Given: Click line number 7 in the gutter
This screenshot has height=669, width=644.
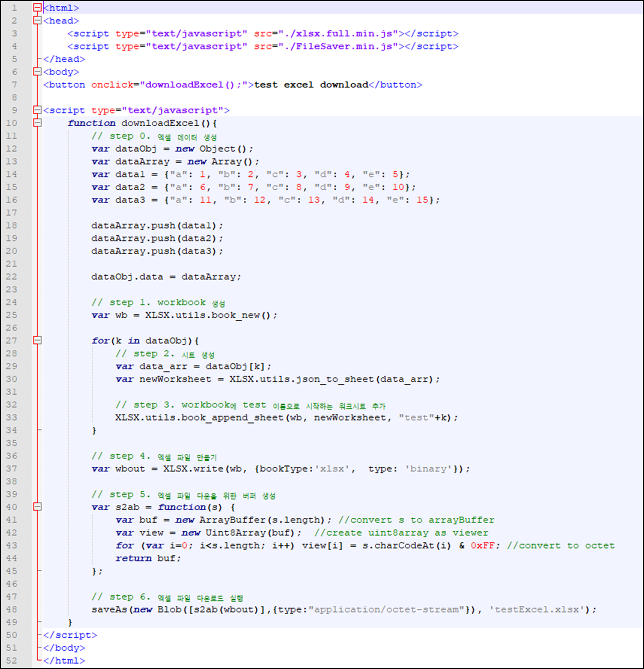Looking at the screenshot, I should [14, 85].
